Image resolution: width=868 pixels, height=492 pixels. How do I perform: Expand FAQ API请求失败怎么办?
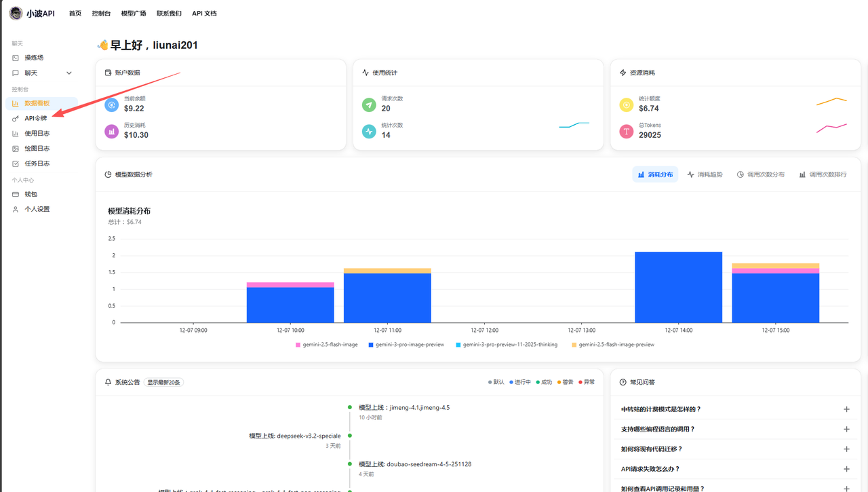tap(846, 469)
